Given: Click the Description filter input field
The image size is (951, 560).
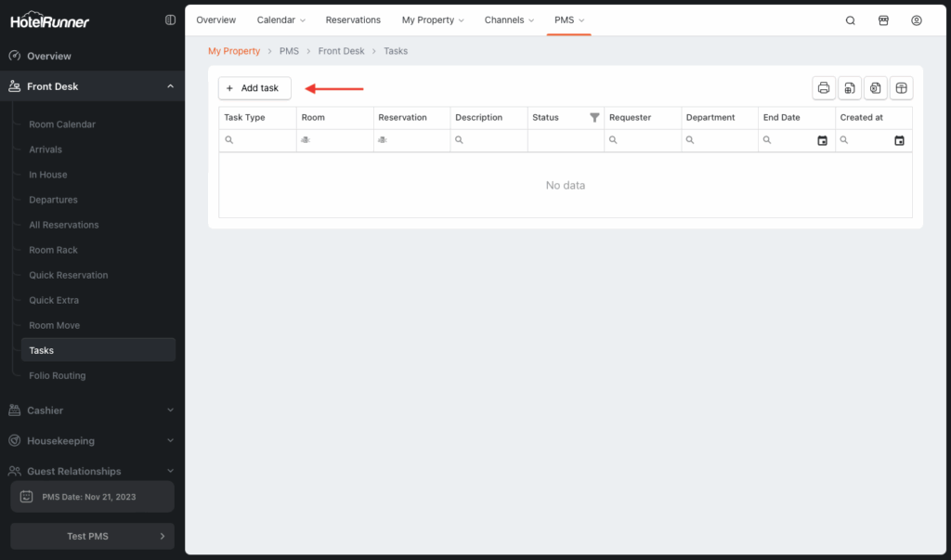Looking at the screenshot, I should tap(494, 141).
